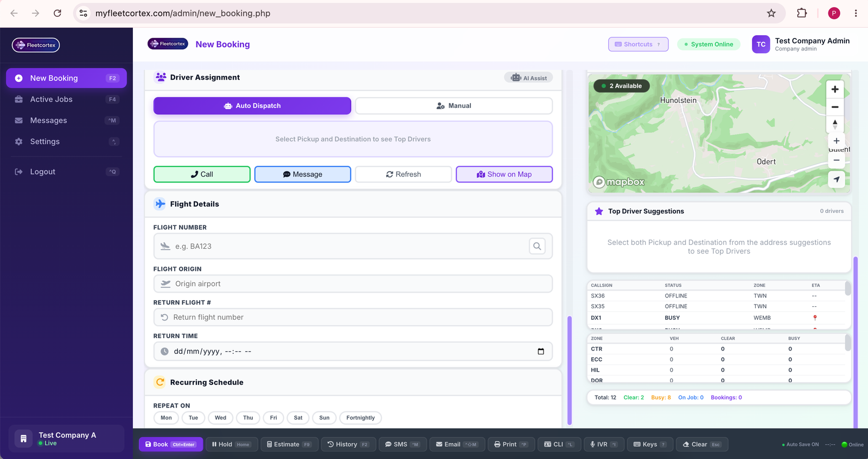
Task: Click the 2 Available badge on map
Action: click(622, 86)
